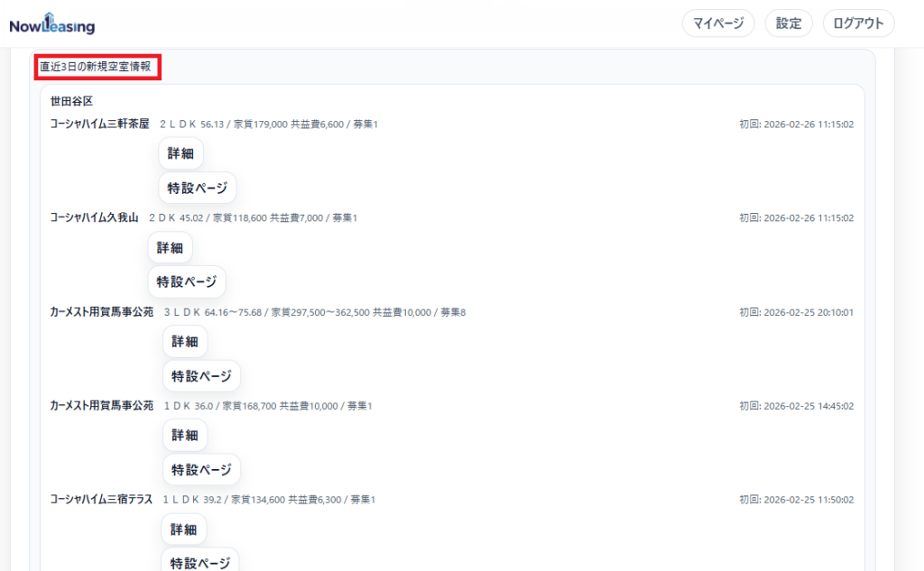Select the コーシャハイム三軒茶屋 property name
Viewport: 924px width, 571px height.
pos(99,124)
